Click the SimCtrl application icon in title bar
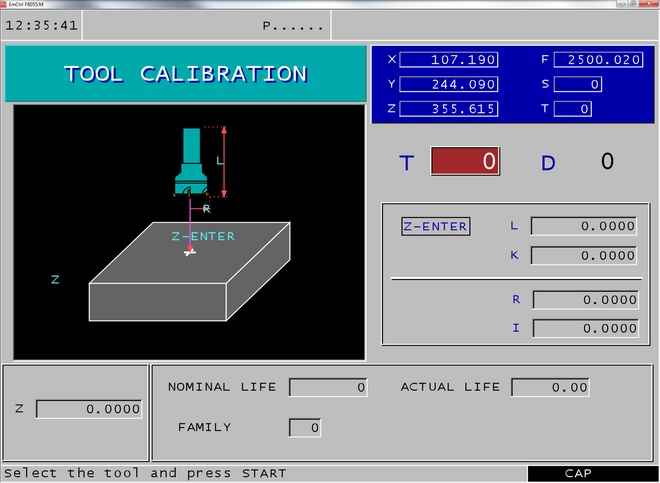This screenshot has width=660, height=483. click(6, 4)
